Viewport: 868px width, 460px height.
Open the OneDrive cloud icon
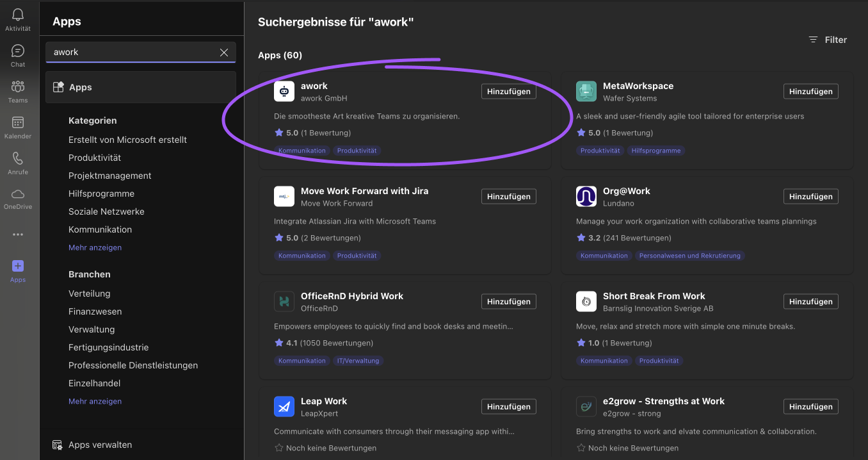tap(18, 194)
